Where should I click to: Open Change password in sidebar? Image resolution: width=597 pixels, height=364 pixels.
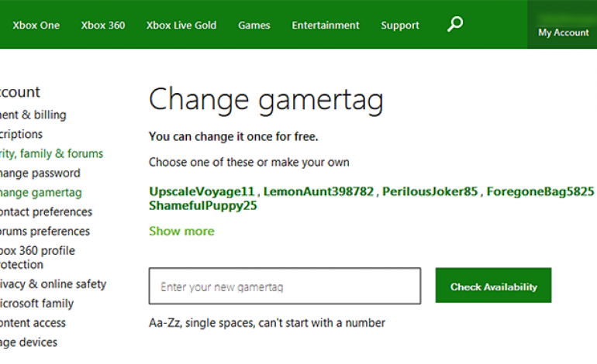[x=40, y=173]
